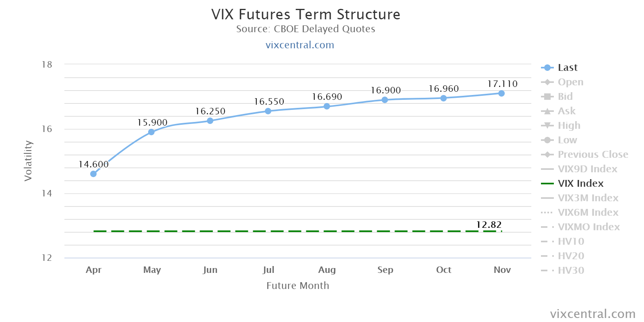The image size is (644, 322).
Task: Click the Low legend circle marker icon
Action: [547, 140]
